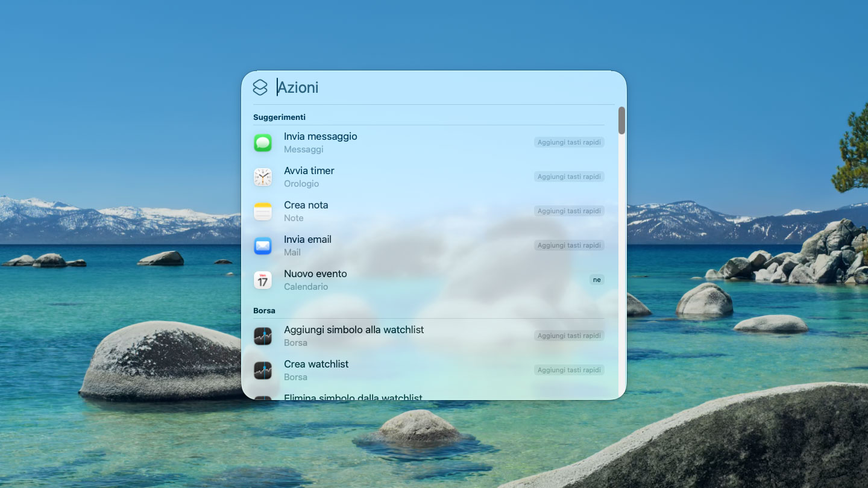Click Aggiungi tasti rapidi for Crea watchlist
The image size is (868, 488).
(569, 370)
